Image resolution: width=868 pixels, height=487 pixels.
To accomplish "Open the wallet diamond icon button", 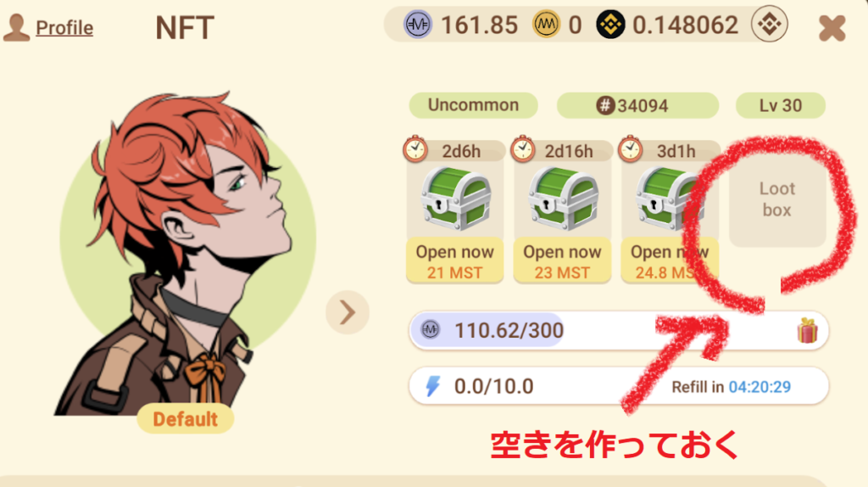I will [x=769, y=24].
